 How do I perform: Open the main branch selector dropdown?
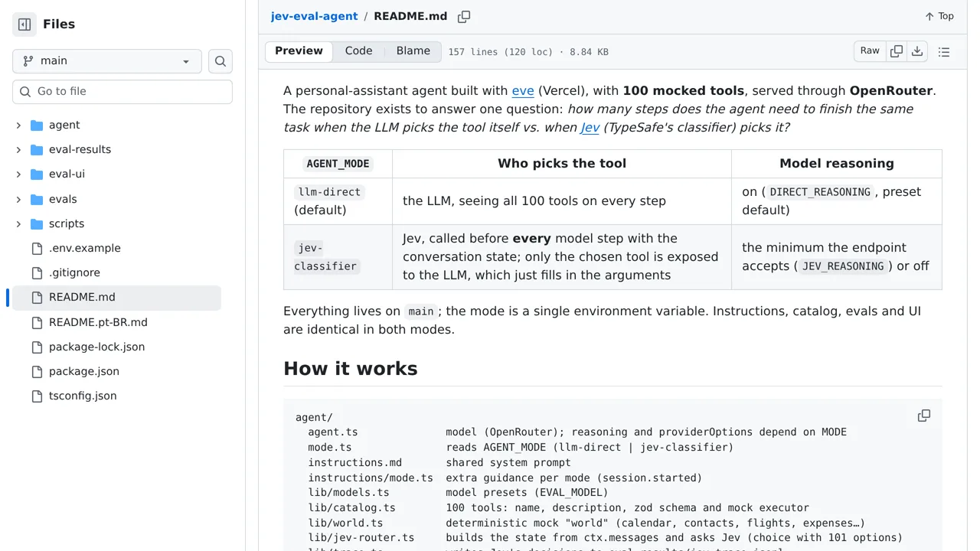[x=107, y=61]
